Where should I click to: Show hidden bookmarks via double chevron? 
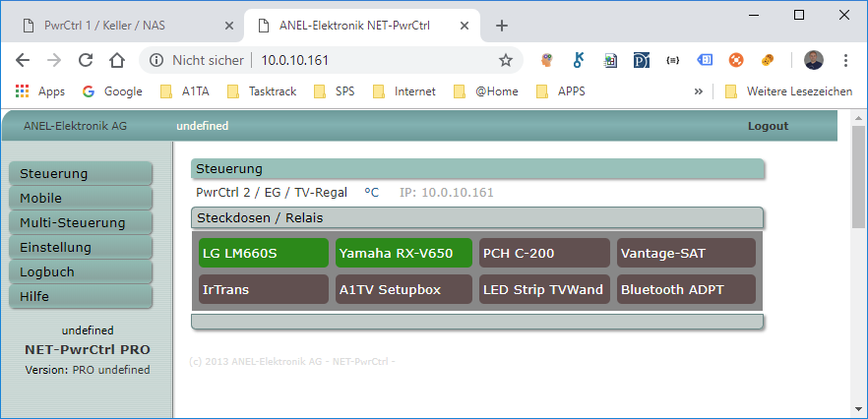click(698, 91)
